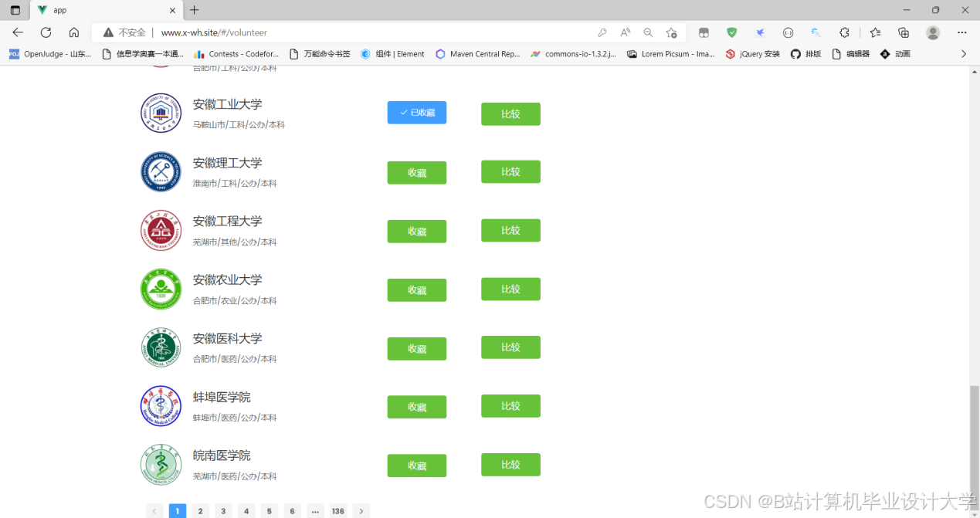Unfavorite 安徽工业大学 via 已收藏 button
This screenshot has width=980, height=518.
click(417, 113)
